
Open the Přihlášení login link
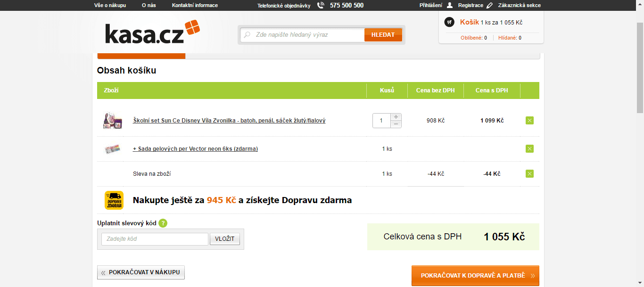431,5
